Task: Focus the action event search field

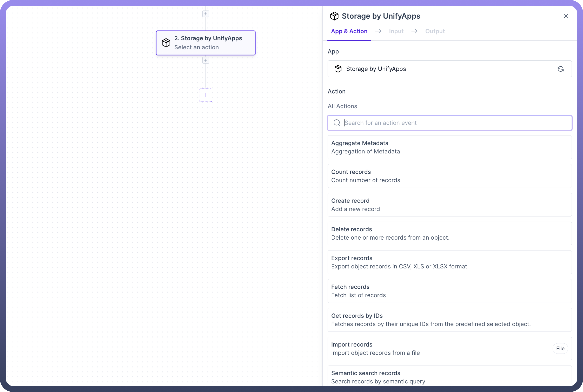Action: tap(455, 123)
